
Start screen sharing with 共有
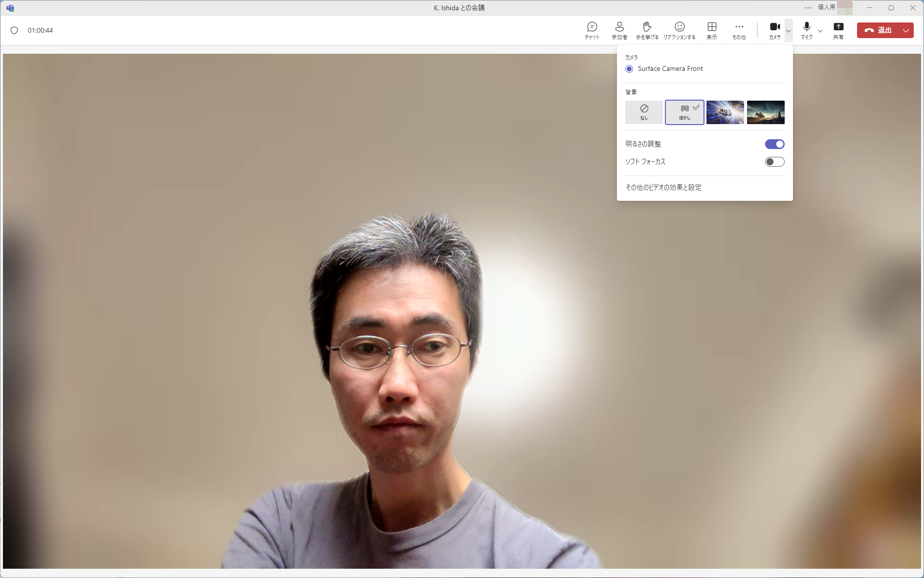pyautogui.click(x=838, y=30)
